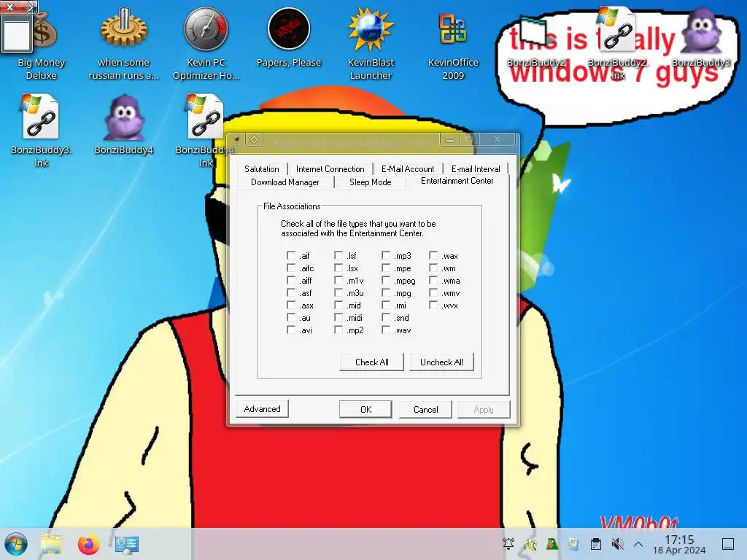Viewport: 747px width, 560px height.
Task: Check the .lsf file type
Action: [x=338, y=256]
